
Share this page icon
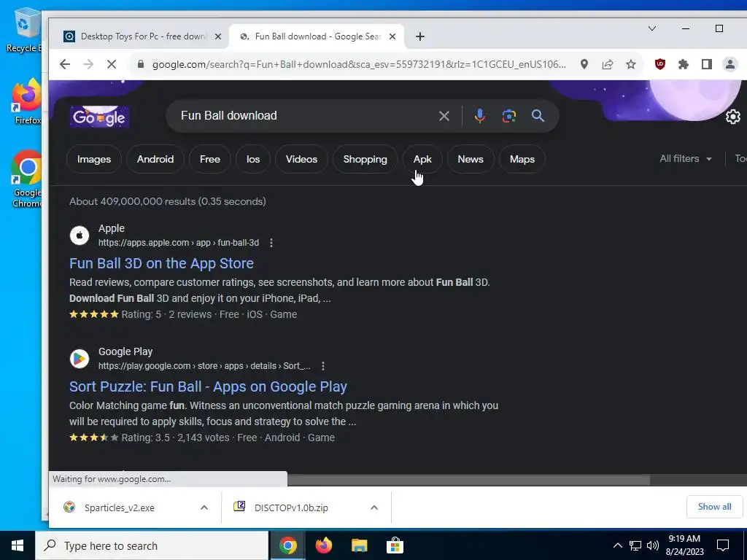pos(608,64)
